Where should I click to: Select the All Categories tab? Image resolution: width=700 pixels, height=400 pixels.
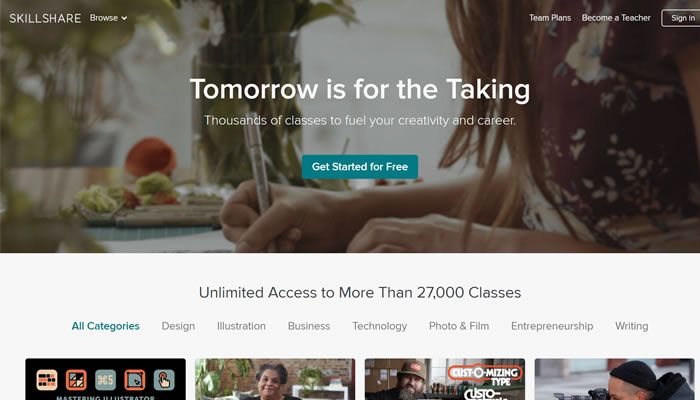(x=105, y=326)
